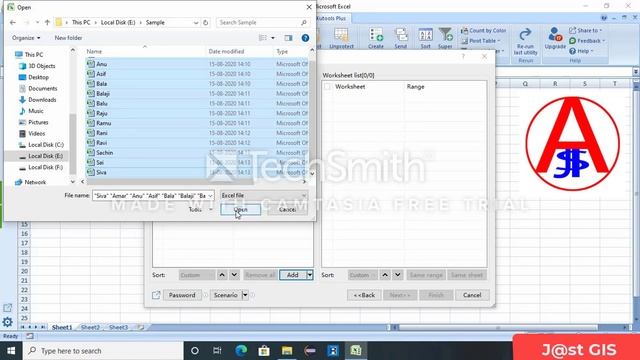The width and height of the screenshot is (640, 360).
Task: Select Videos in navigation pane
Action: pyautogui.click(x=36, y=133)
